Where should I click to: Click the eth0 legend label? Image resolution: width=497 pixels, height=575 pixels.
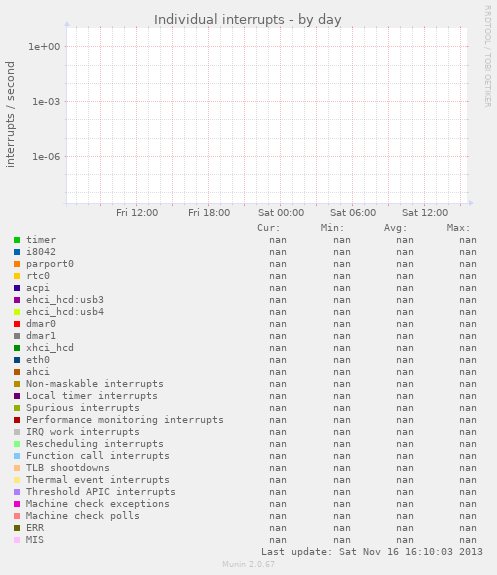coord(38,360)
